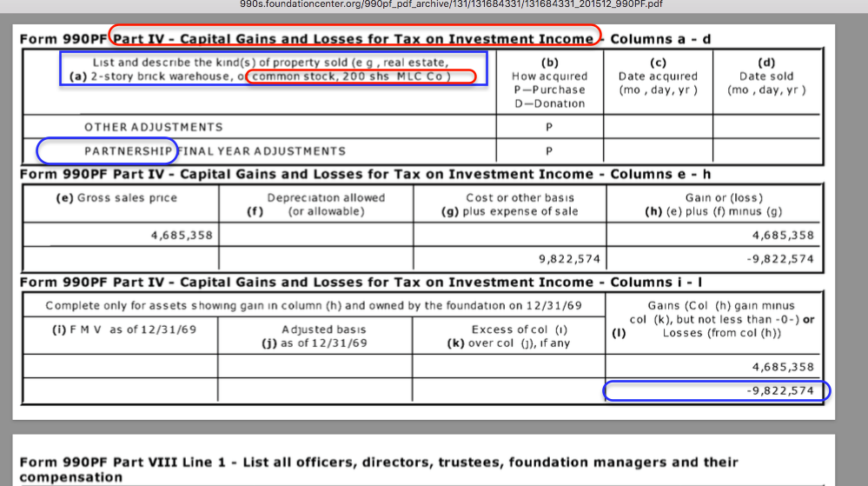
Task: Click the foundationcenter.org PDF URL in title bar
Action: 451,4
